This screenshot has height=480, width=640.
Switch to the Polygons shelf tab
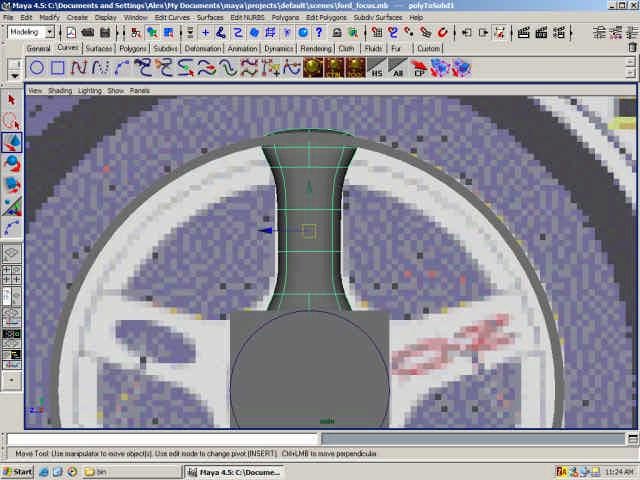pyautogui.click(x=133, y=48)
